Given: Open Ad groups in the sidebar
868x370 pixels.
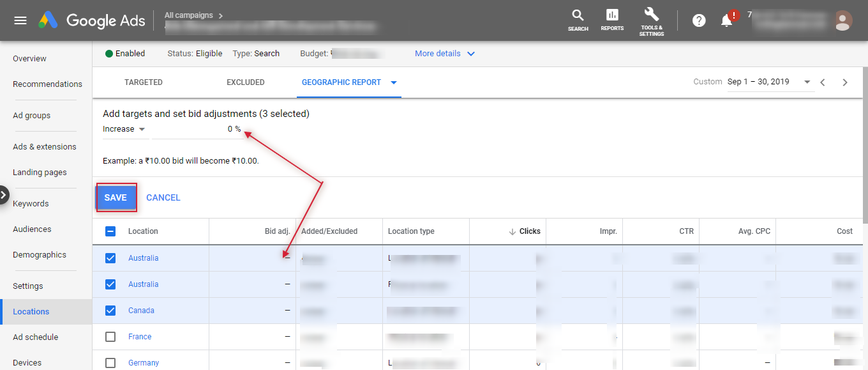Looking at the screenshot, I should [x=31, y=116].
